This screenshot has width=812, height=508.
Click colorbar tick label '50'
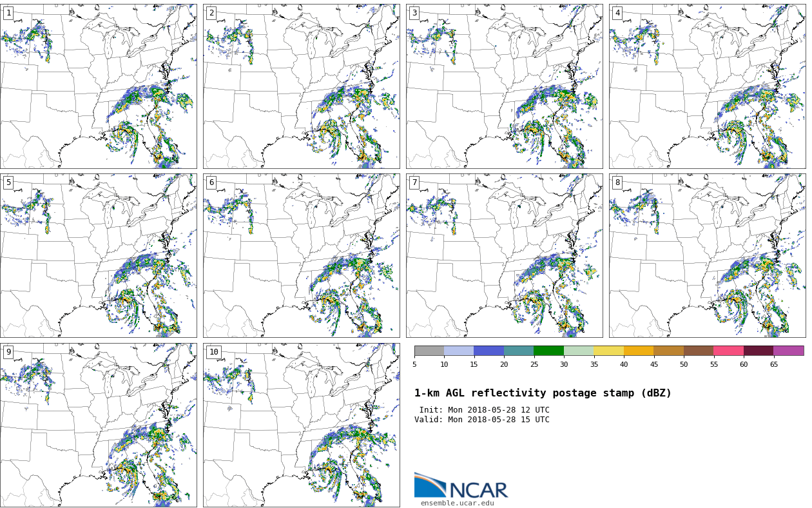coord(684,365)
